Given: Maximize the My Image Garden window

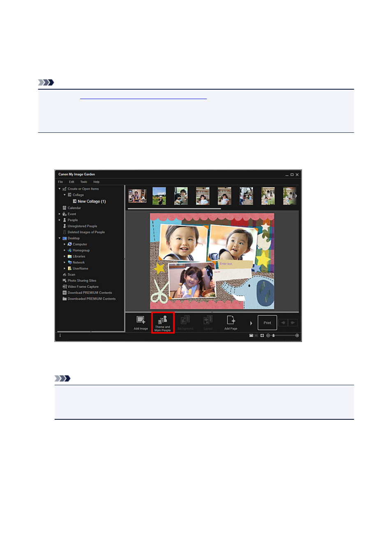Looking at the screenshot, I should [x=292, y=175].
